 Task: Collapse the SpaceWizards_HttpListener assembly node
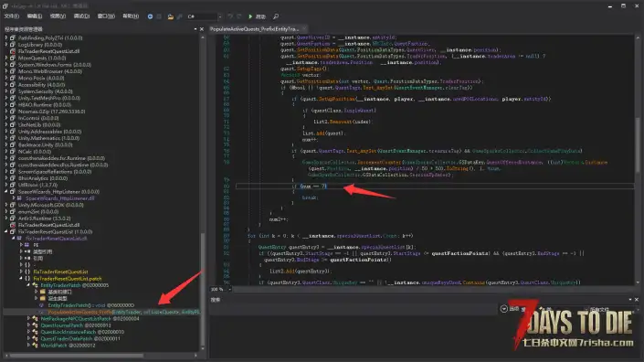(x=6, y=191)
